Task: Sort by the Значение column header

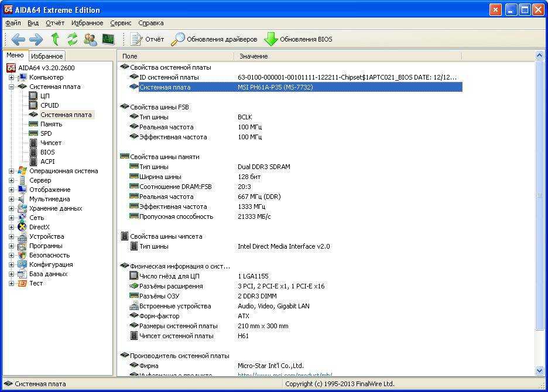Action: click(348, 56)
